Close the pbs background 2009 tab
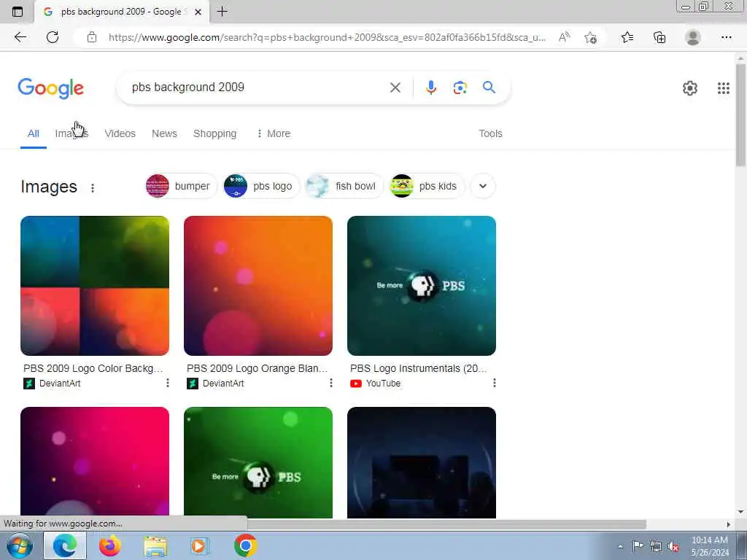 click(198, 12)
